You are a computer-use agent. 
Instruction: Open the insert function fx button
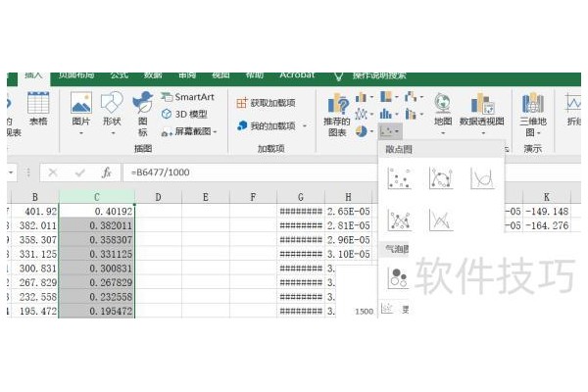click(x=107, y=172)
